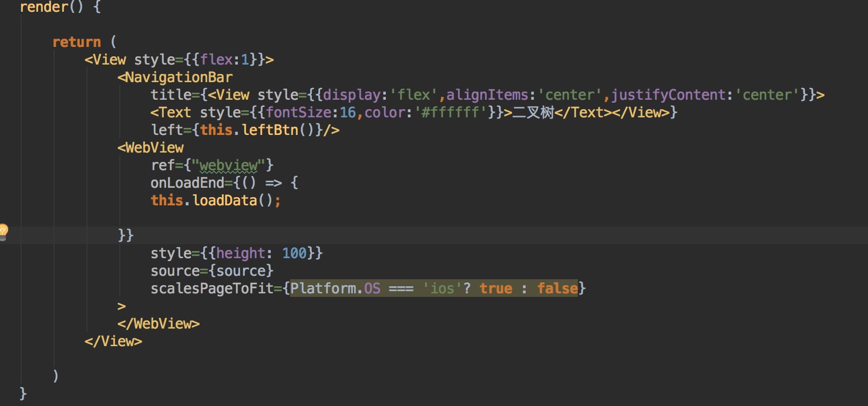Screen dimensions: 868x406
Task: Click the 'display' style property
Action: tap(352, 95)
